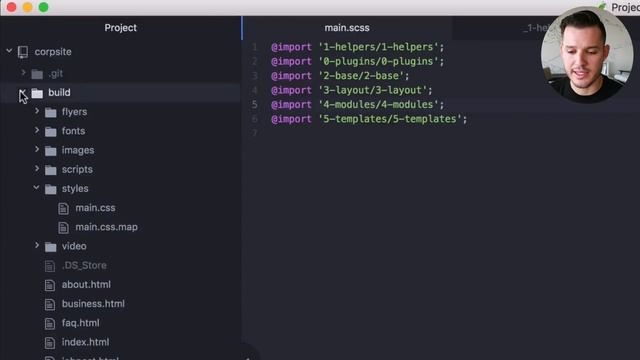Image resolution: width=640 pixels, height=360 pixels.
Task: Expand the .git folder chevron
Action: pos(23,73)
